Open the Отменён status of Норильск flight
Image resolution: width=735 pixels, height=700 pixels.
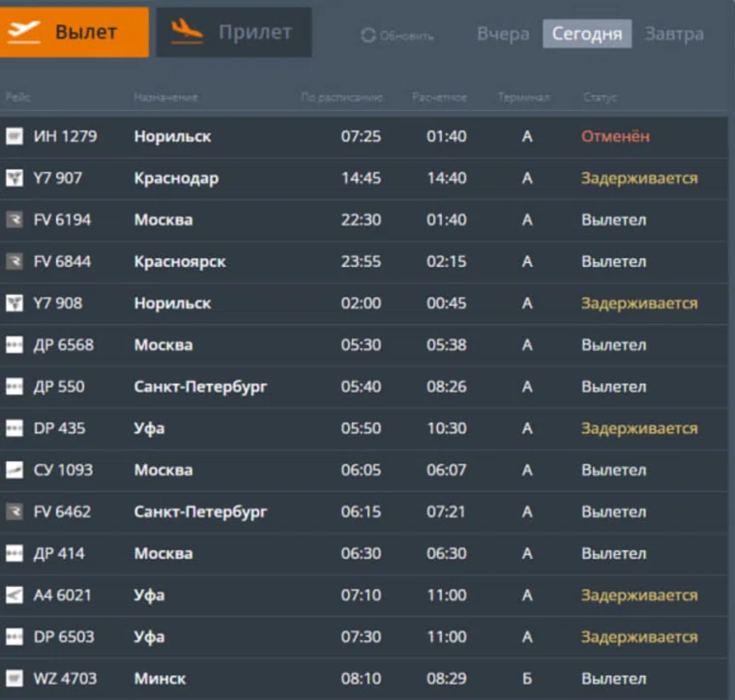click(615, 136)
